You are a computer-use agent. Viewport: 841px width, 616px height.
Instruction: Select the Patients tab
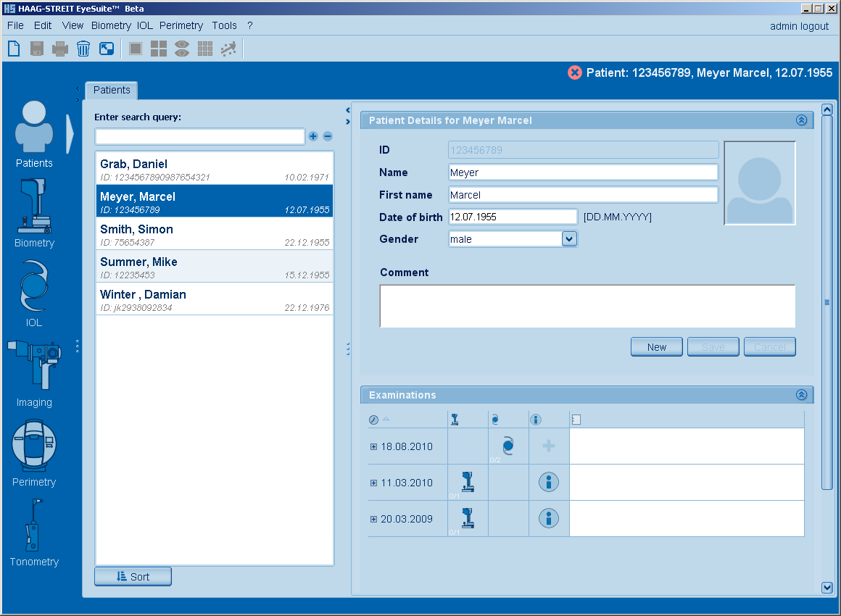click(x=112, y=91)
